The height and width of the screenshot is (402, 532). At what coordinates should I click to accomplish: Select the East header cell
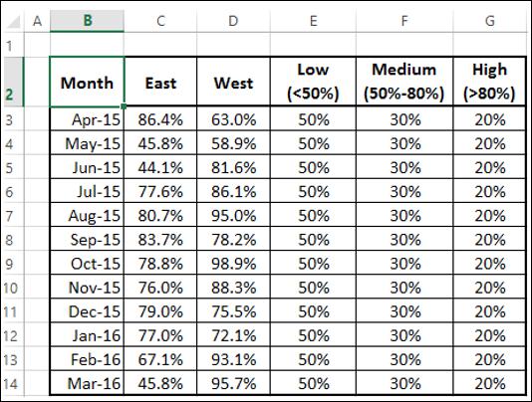[x=160, y=83]
